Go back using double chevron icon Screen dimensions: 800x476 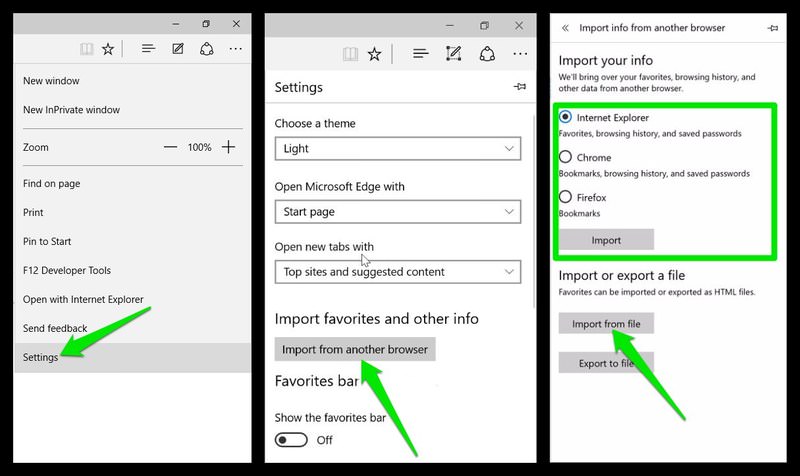click(x=565, y=28)
